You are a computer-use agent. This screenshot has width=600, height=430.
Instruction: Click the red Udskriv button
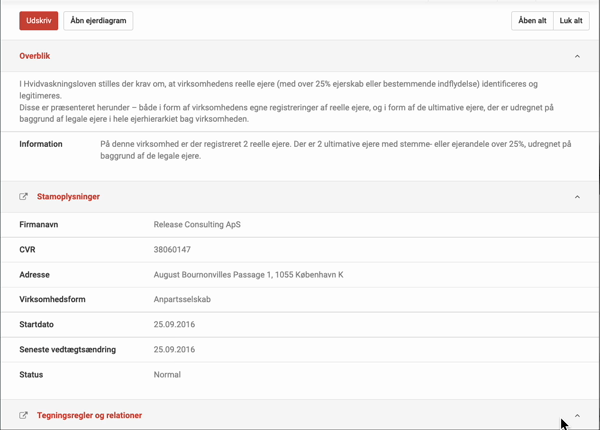click(39, 20)
